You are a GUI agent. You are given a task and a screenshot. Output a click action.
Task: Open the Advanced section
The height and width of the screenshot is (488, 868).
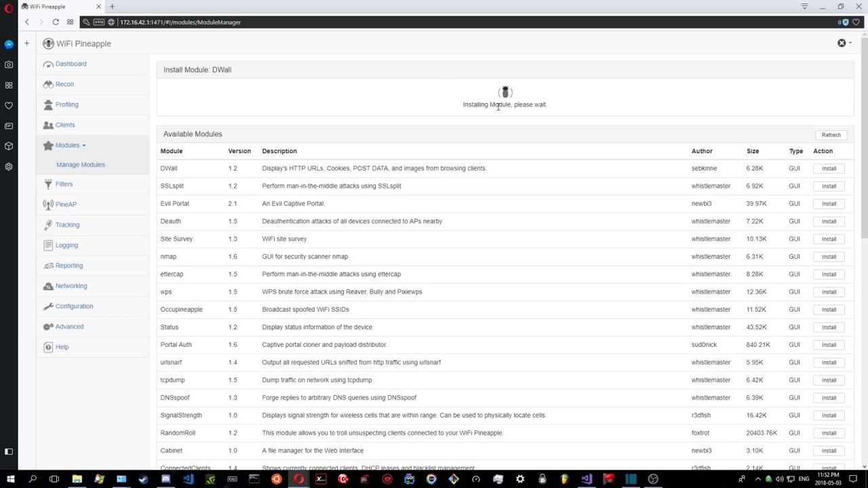[69, 327]
